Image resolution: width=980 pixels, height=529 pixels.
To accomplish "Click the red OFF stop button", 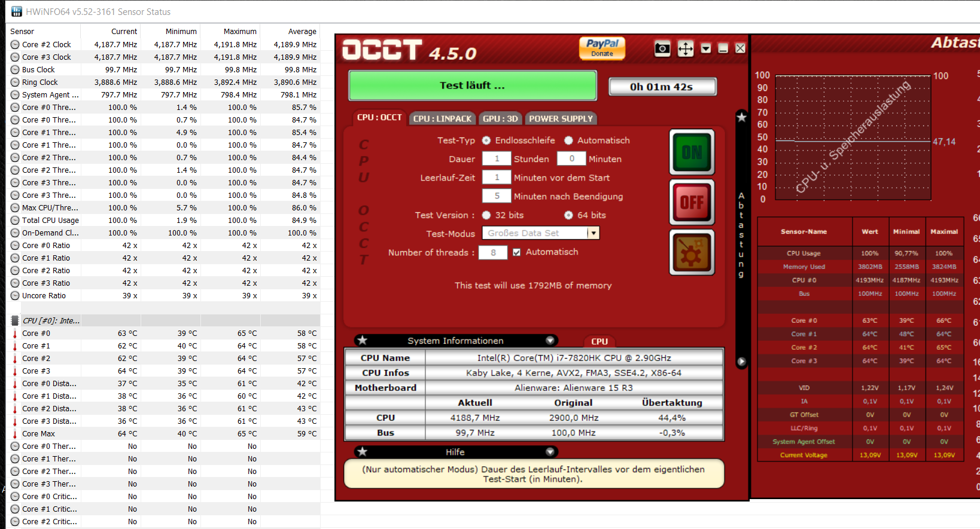I will (x=692, y=202).
